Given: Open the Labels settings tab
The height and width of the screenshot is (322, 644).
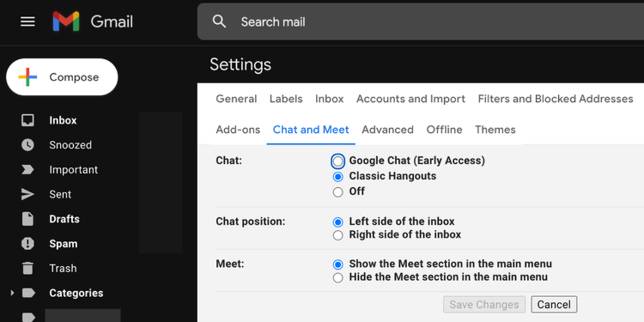Looking at the screenshot, I should tap(286, 99).
